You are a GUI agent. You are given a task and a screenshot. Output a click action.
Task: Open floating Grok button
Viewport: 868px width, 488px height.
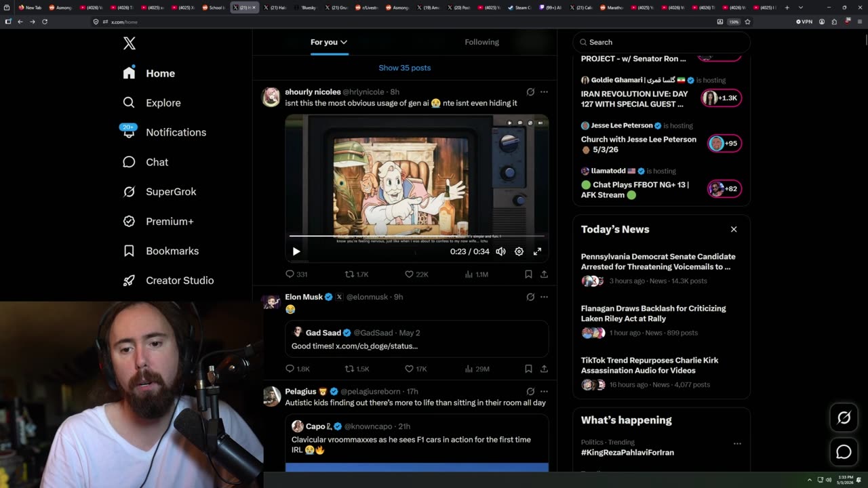[844, 418]
